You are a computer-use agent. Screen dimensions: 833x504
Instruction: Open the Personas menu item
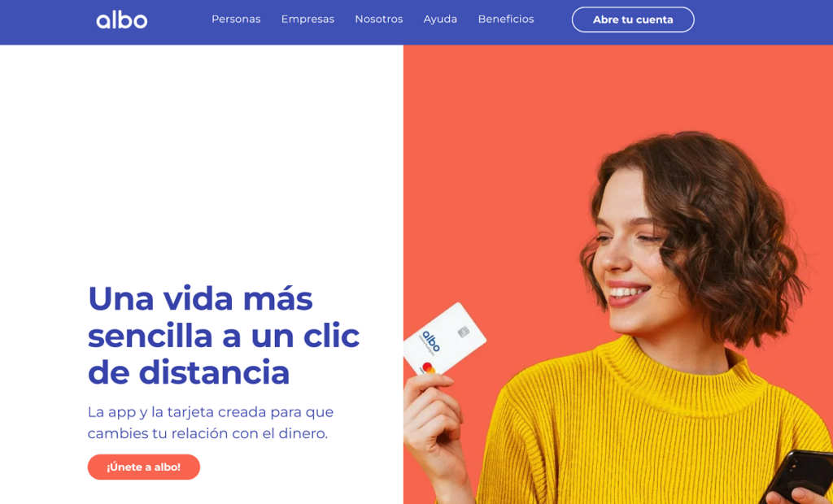236,20
